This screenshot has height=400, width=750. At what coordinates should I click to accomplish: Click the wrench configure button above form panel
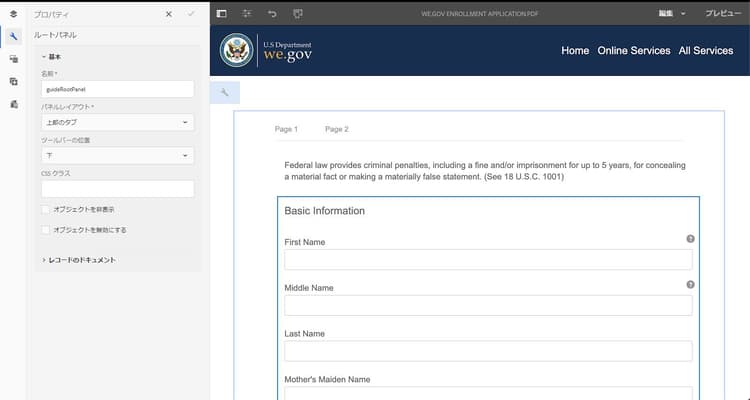(x=225, y=92)
